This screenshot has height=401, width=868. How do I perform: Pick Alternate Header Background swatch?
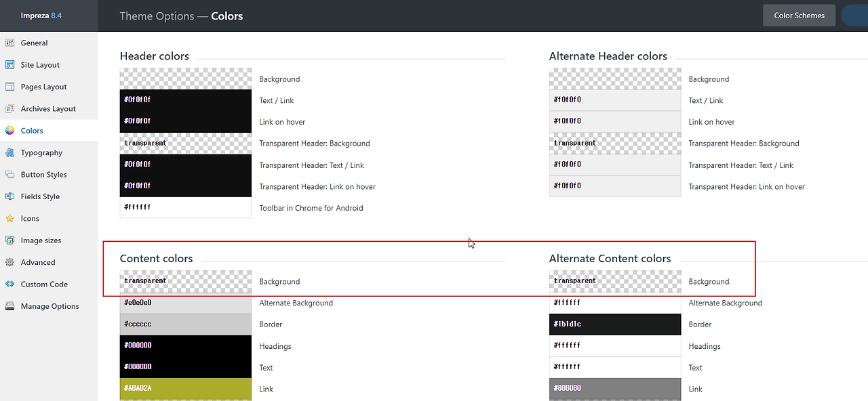pos(615,79)
